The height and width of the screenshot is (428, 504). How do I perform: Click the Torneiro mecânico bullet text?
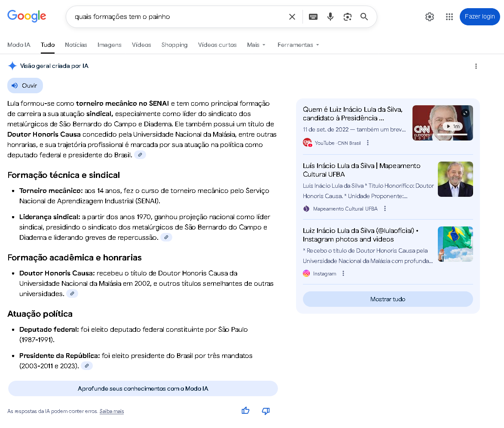144,196
